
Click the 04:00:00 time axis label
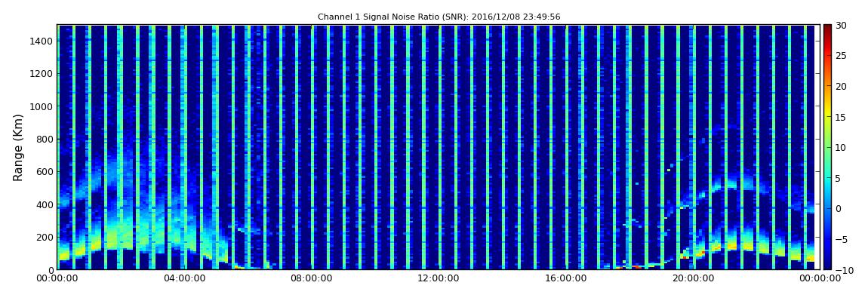pos(184,279)
